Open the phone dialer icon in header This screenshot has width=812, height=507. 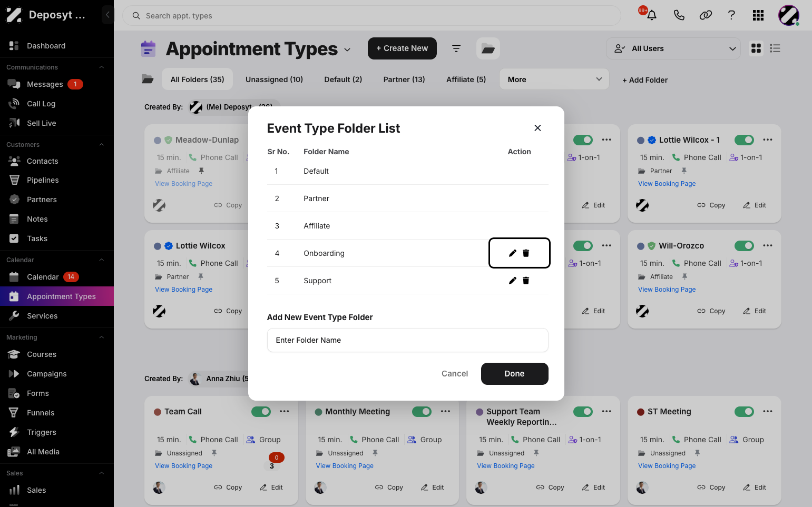coord(679,15)
